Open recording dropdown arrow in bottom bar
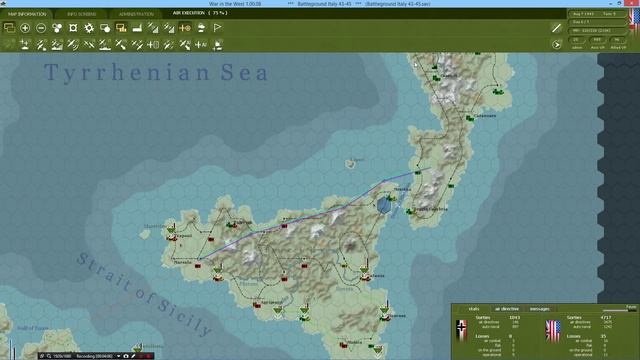640x360 pixels. [x=118, y=356]
